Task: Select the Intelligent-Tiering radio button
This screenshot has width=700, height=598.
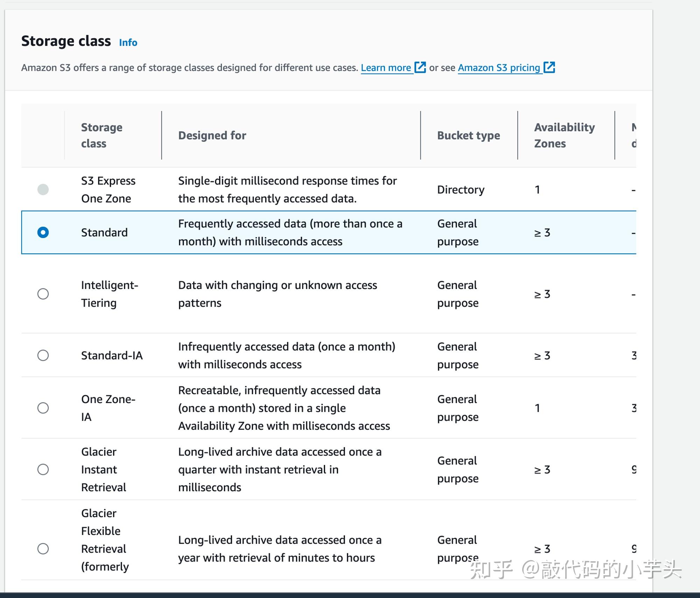Action: pyautogui.click(x=43, y=294)
